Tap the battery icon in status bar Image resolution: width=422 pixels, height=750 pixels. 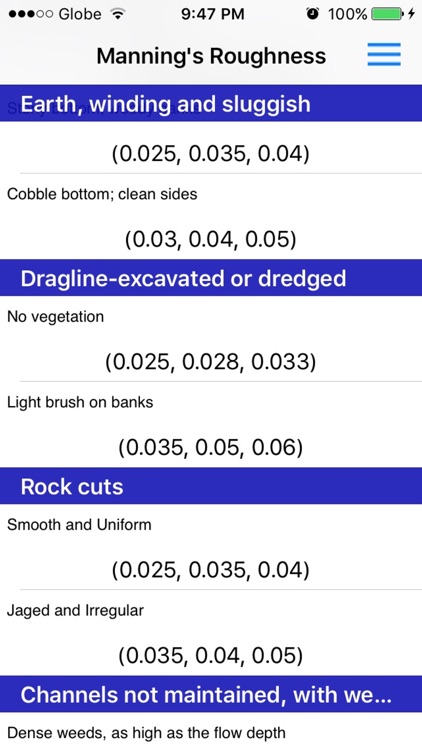coord(387,14)
